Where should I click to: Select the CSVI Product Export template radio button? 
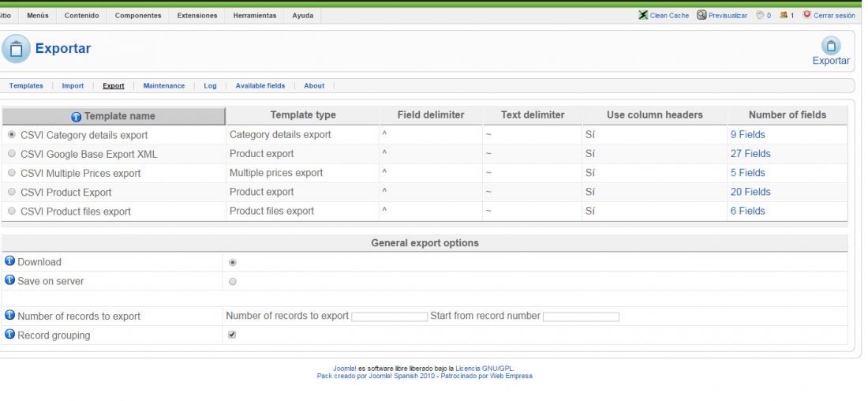coord(12,192)
